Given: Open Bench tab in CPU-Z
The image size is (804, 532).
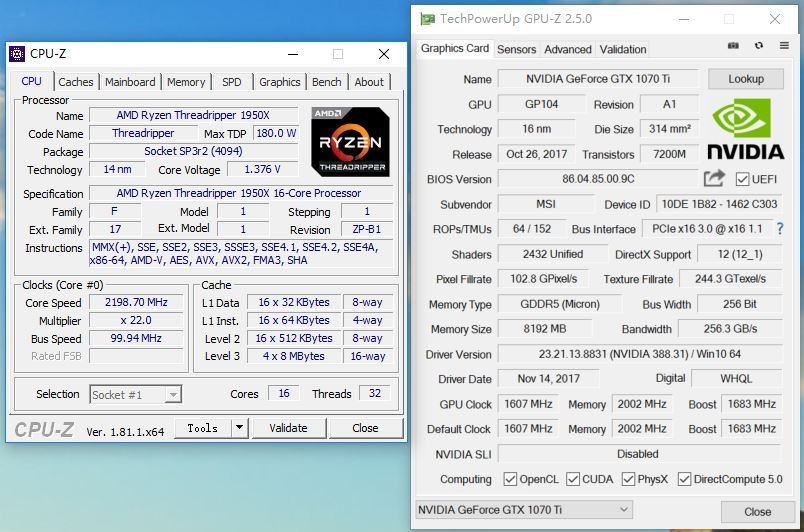Looking at the screenshot, I should [x=326, y=82].
